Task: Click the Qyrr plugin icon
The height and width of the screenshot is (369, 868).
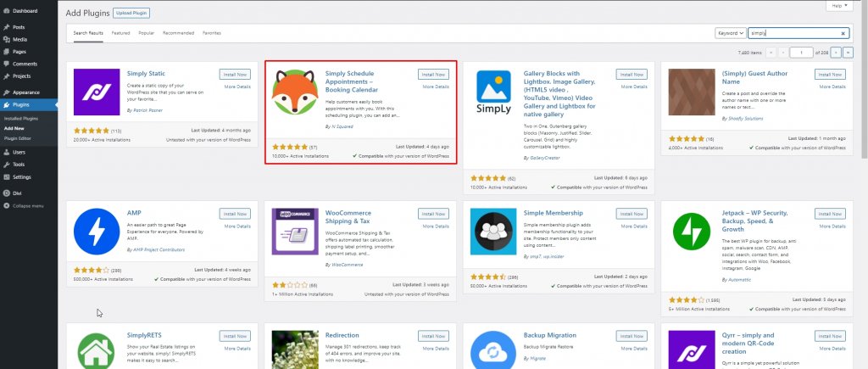Action: coord(692,349)
